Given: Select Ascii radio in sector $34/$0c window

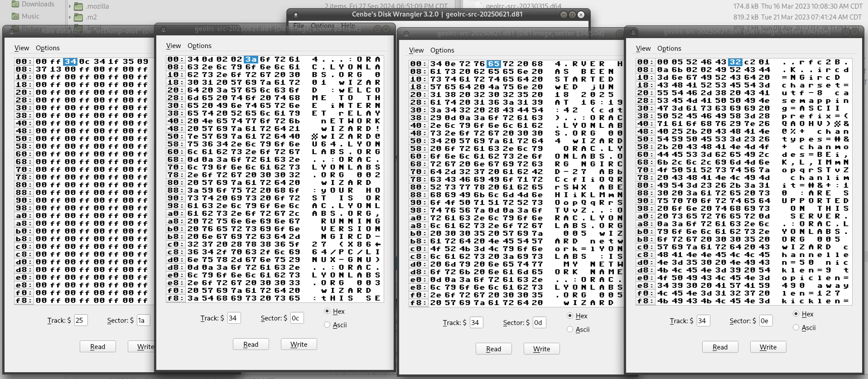Looking at the screenshot, I should click(327, 325).
